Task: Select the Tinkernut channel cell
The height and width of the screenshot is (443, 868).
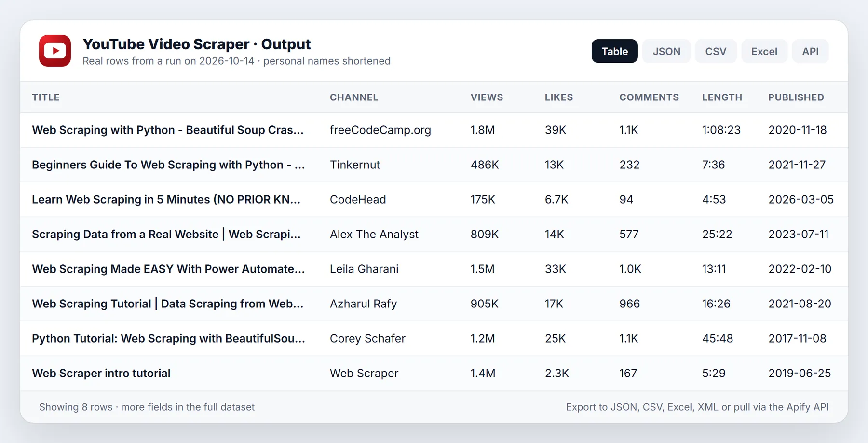Action: pos(355,165)
